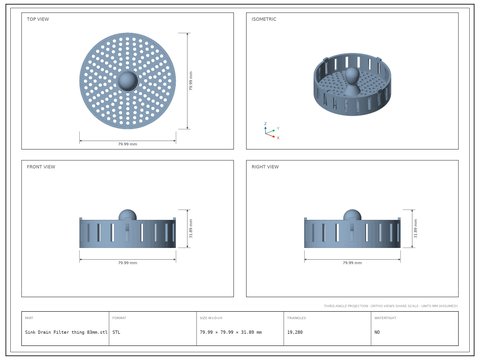Click the 'FORMAT' header in the title block
The height and width of the screenshot is (360, 480).
pyautogui.click(x=119, y=318)
